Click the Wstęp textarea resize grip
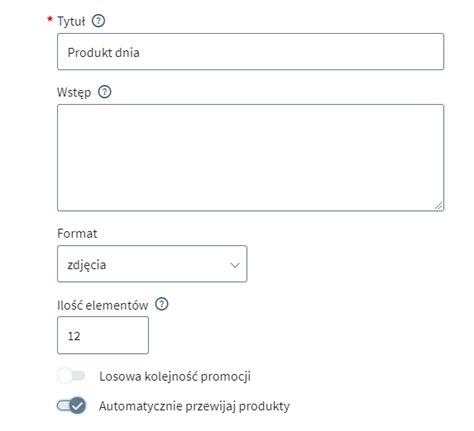The image size is (474, 431). 438,206
